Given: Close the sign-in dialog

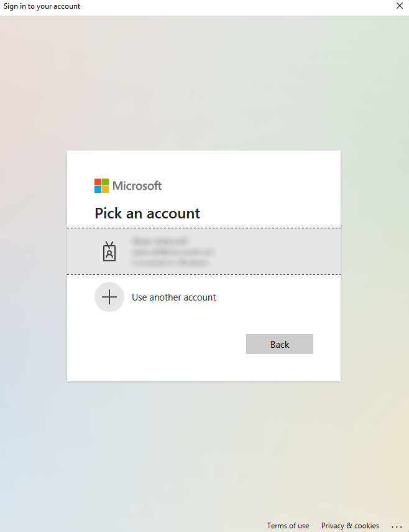Looking at the screenshot, I should pos(400,6).
